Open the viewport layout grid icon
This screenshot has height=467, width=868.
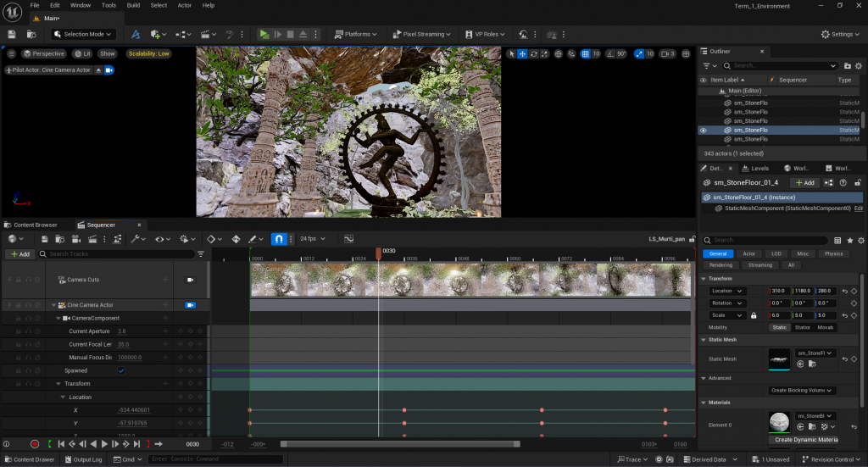(686, 53)
